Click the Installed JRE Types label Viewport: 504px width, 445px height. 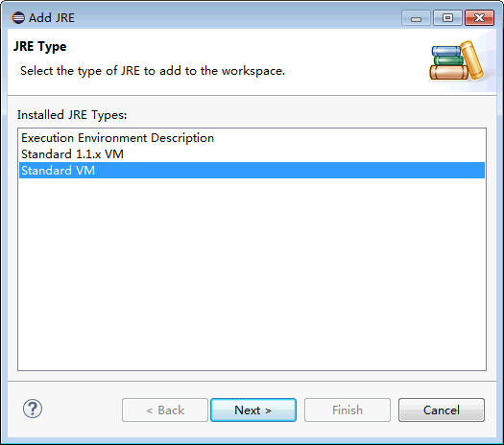[x=72, y=115]
